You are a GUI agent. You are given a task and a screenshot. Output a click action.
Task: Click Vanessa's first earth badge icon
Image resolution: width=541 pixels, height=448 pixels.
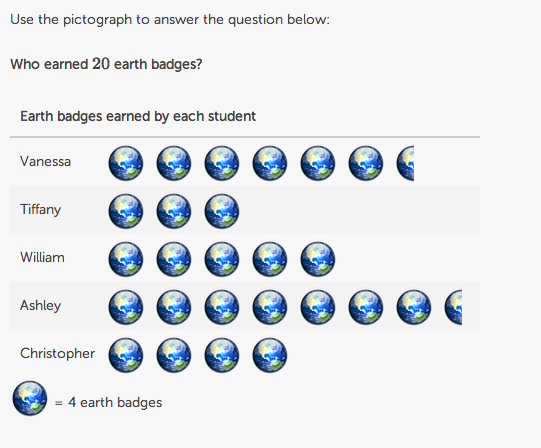pos(126,163)
